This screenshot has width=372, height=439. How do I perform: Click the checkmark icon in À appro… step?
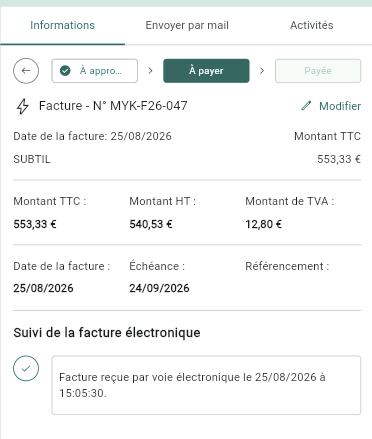pos(65,71)
